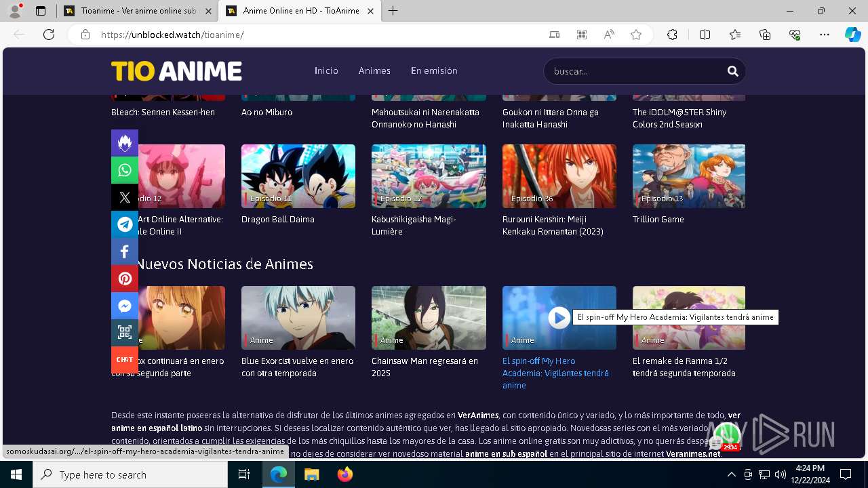The height and width of the screenshot is (488, 868).
Task: Open Edge Settings and more menu
Action: (x=825, y=35)
